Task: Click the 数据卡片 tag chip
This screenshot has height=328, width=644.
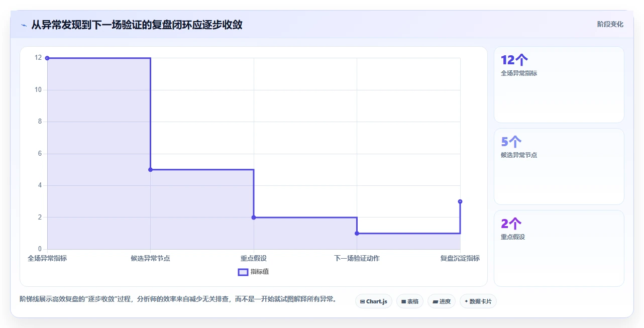Action: (x=478, y=301)
